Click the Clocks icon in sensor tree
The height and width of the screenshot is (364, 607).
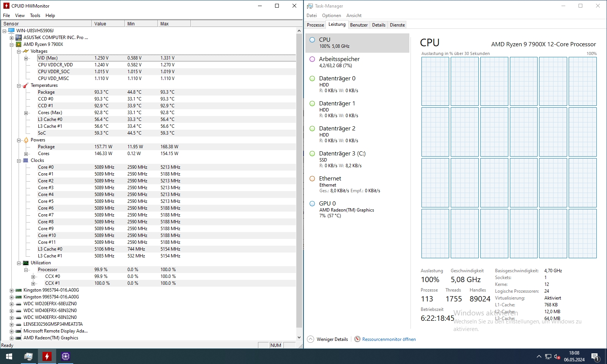pyautogui.click(x=25, y=160)
